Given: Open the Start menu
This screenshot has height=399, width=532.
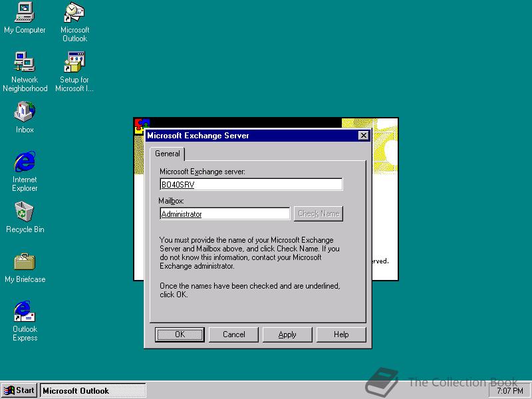Looking at the screenshot, I should click(19, 390).
